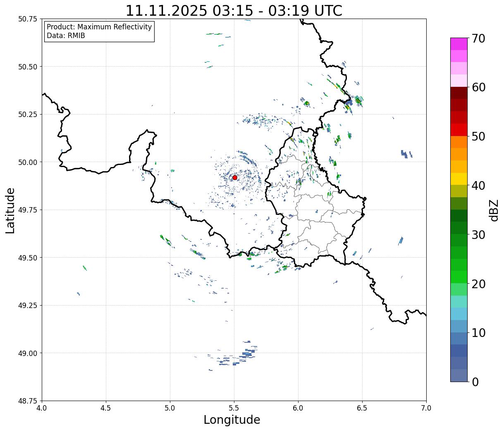Click the Data: RMIB text
The image size is (504, 430).
pos(66,36)
